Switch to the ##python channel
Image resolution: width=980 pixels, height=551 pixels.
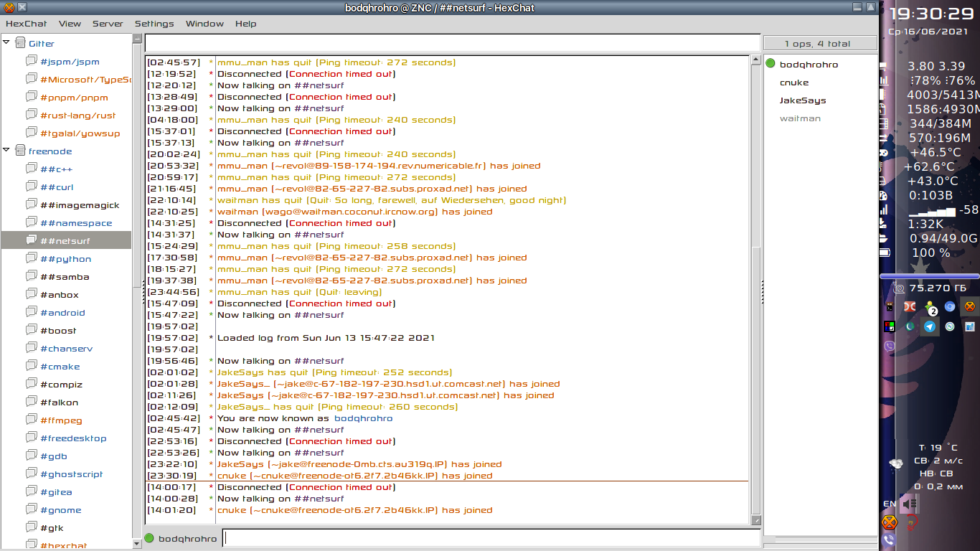(65, 259)
